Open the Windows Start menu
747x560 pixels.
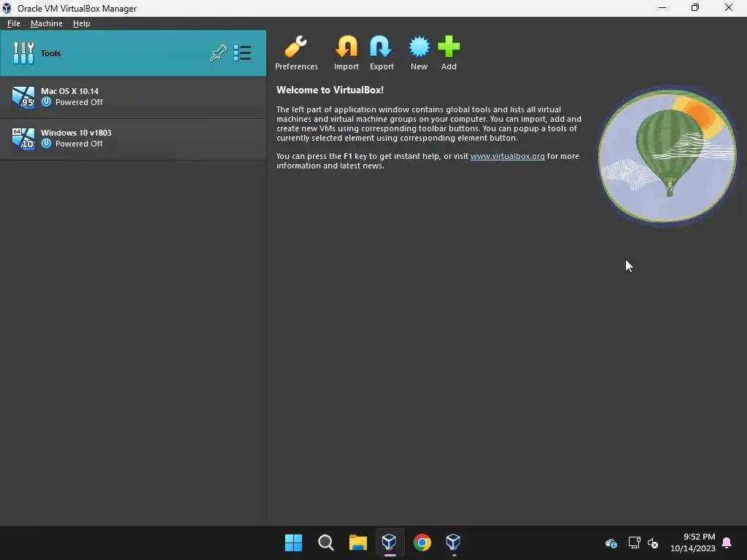(293, 542)
